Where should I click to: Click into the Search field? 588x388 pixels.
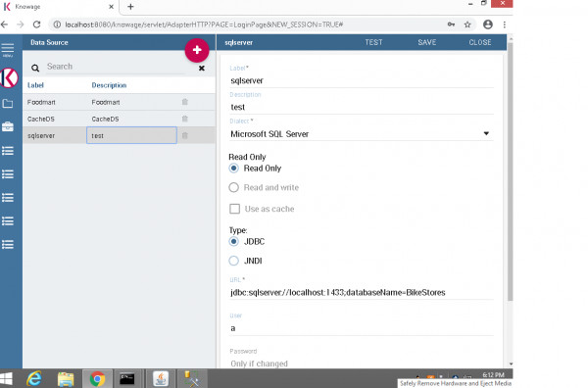116,67
